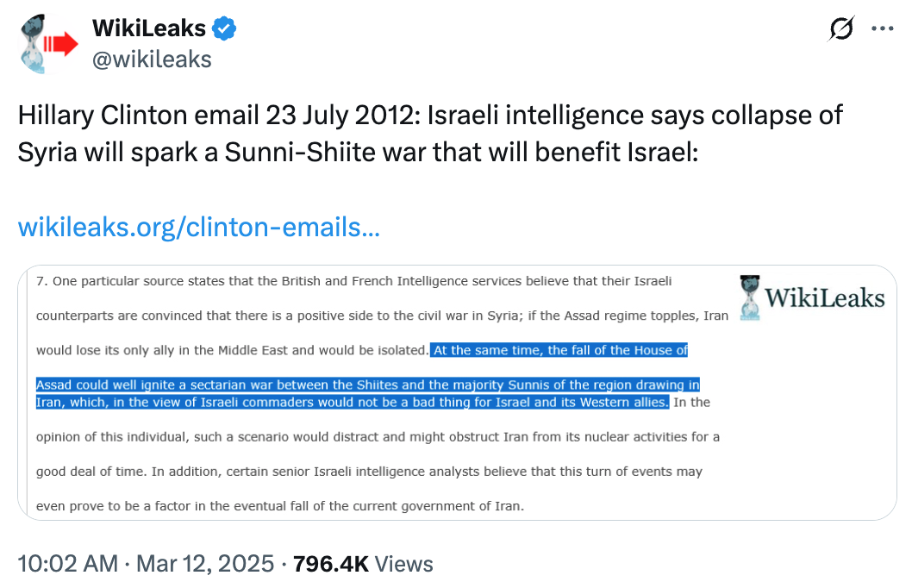Open the WikiLeaks display name
The image size is (912, 588).
tap(149, 28)
